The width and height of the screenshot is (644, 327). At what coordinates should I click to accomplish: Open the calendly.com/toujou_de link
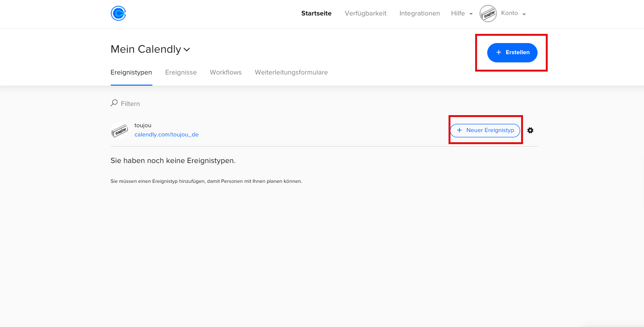click(x=166, y=134)
